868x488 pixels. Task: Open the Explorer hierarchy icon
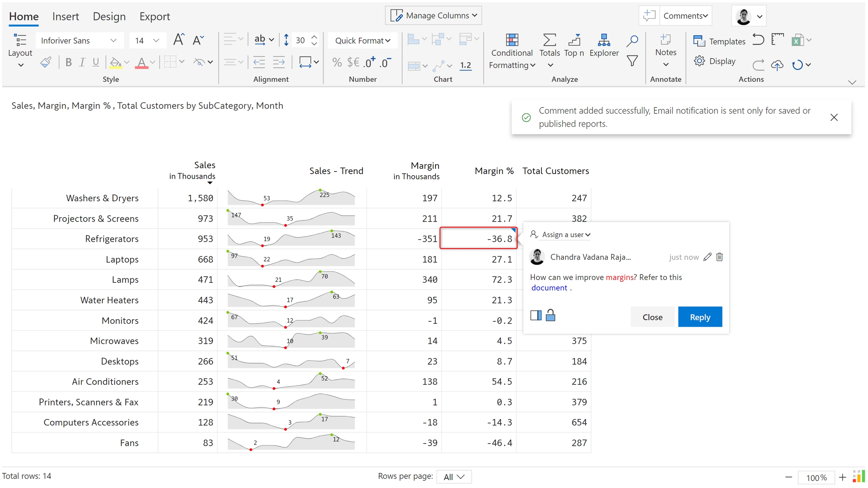tap(604, 40)
